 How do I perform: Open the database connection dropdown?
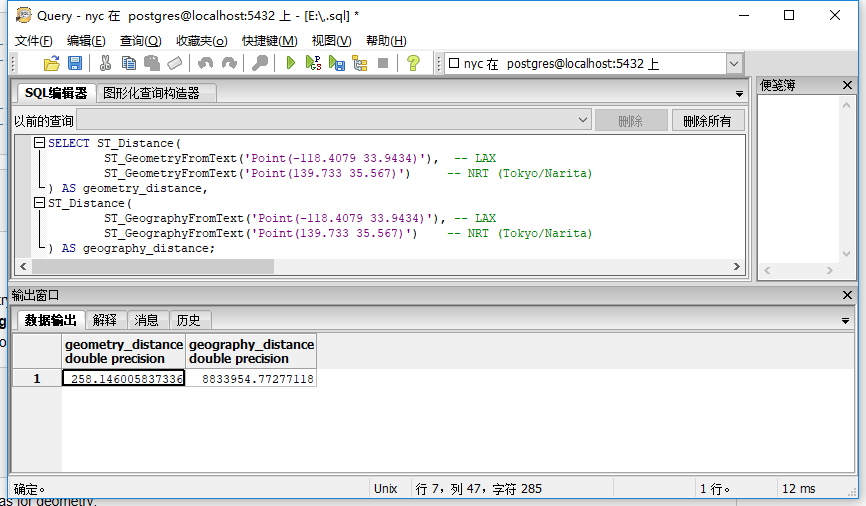click(733, 64)
